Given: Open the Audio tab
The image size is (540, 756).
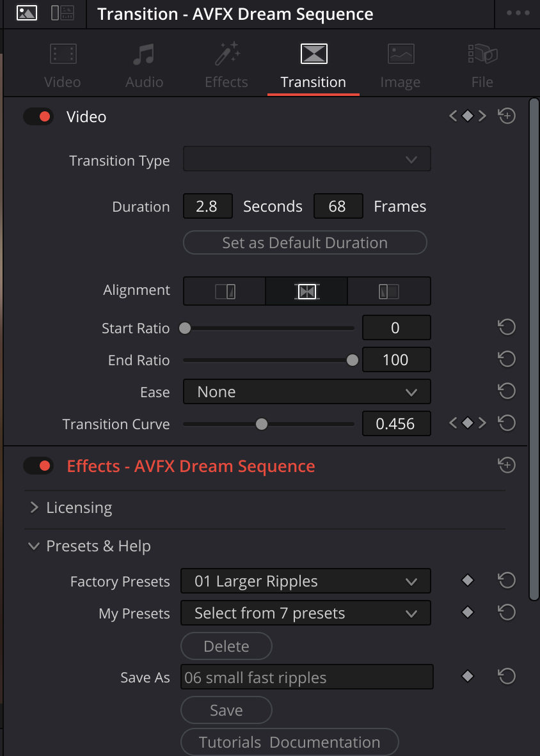Looking at the screenshot, I should point(144,66).
